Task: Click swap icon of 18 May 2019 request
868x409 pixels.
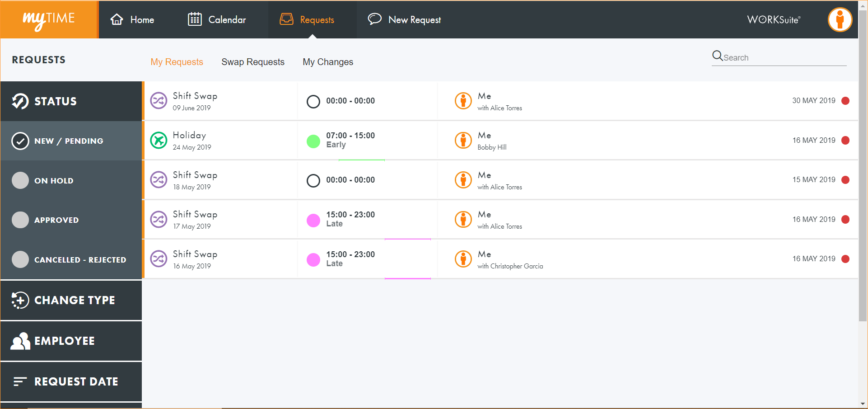Action: [159, 180]
